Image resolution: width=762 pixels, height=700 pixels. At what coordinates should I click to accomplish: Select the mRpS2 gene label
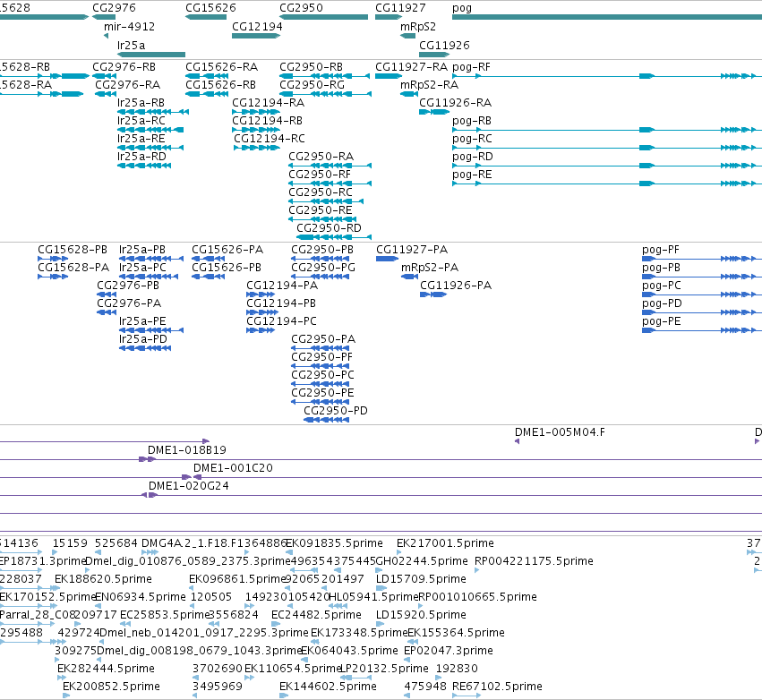tap(418, 27)
